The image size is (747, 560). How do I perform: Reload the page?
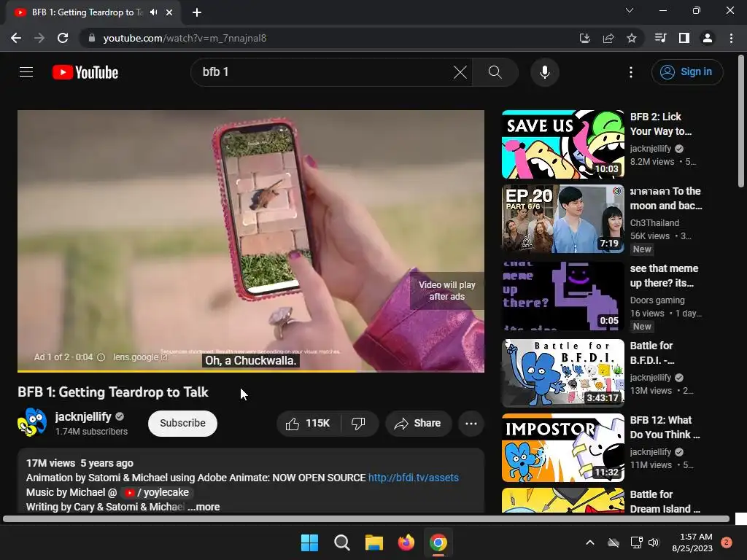63,38
